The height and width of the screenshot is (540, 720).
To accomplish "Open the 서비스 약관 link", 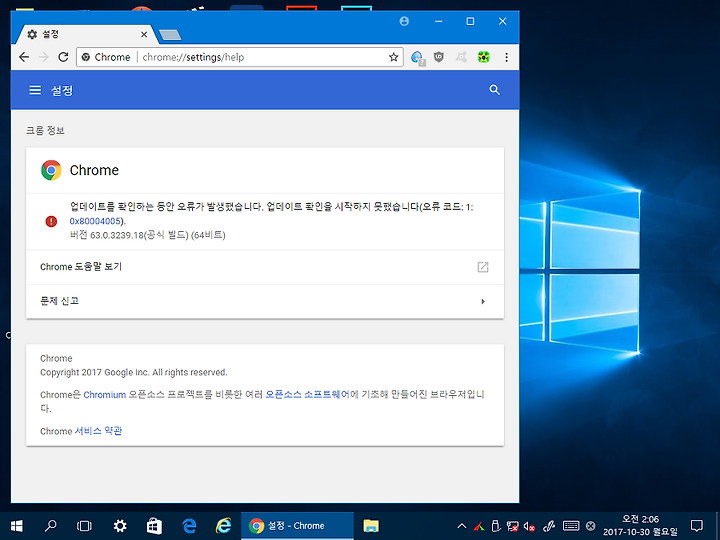I will [x=98, y=431].
